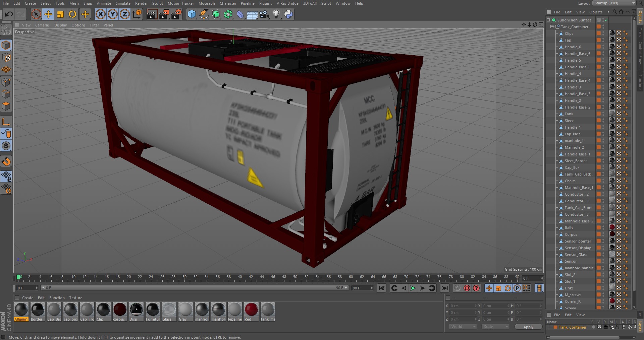Select Rails object in tree

[569, 228]
